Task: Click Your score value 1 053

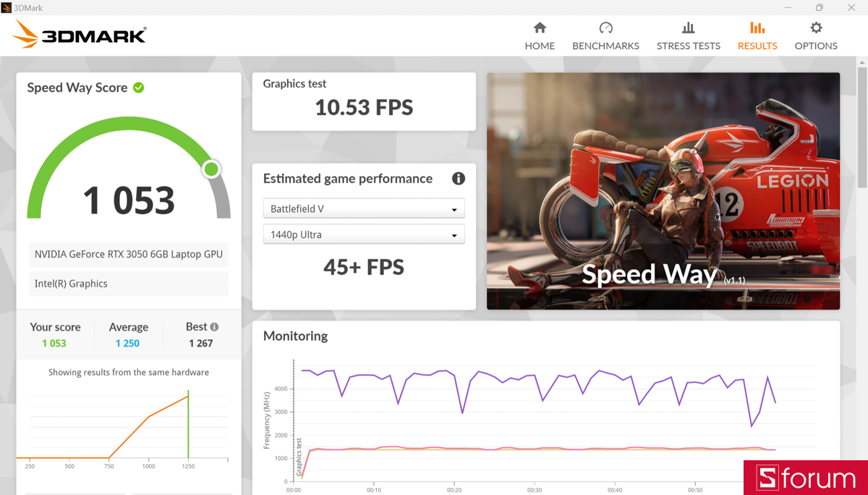Action: coord(55,343)
